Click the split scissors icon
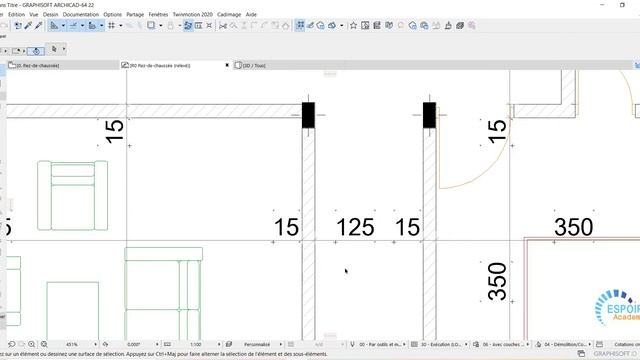This screenshot has height=360, width=640. 223,25
